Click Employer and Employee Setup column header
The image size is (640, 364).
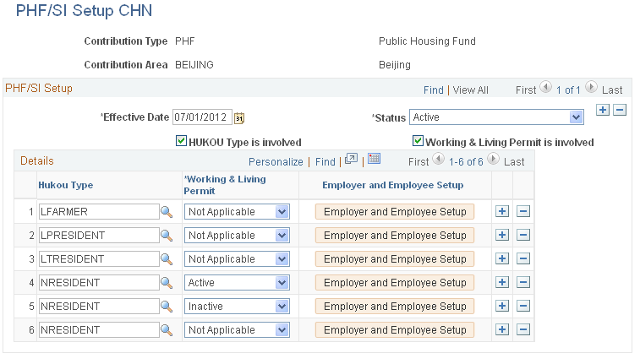coord(392,185)
